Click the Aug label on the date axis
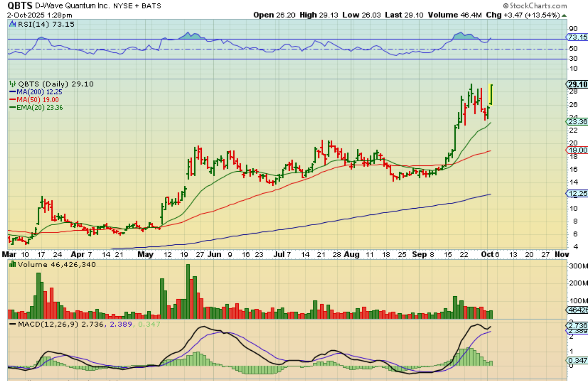The height and width of the screenshot is (381, 588). pyautogui.click(x=352, y=254)
